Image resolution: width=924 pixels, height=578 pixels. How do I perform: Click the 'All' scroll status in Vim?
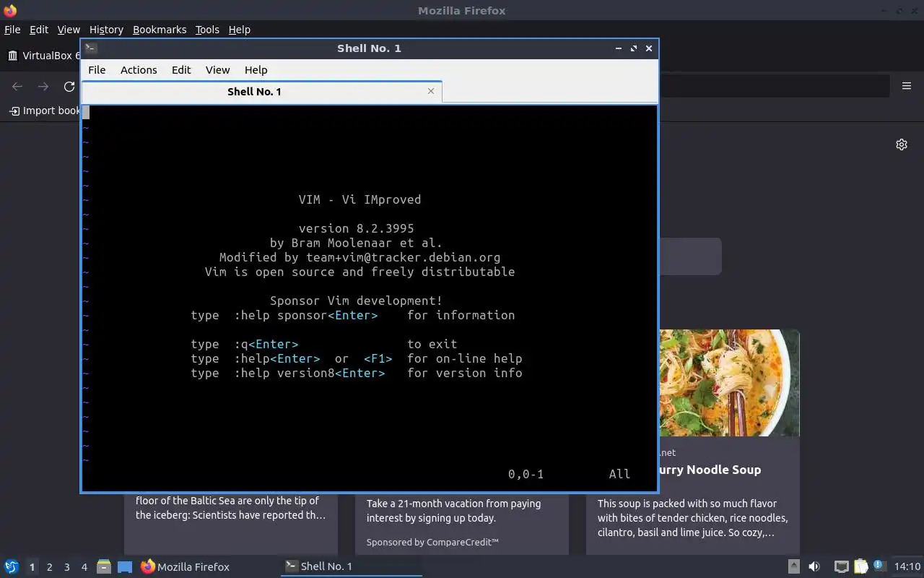click(619, 474)
